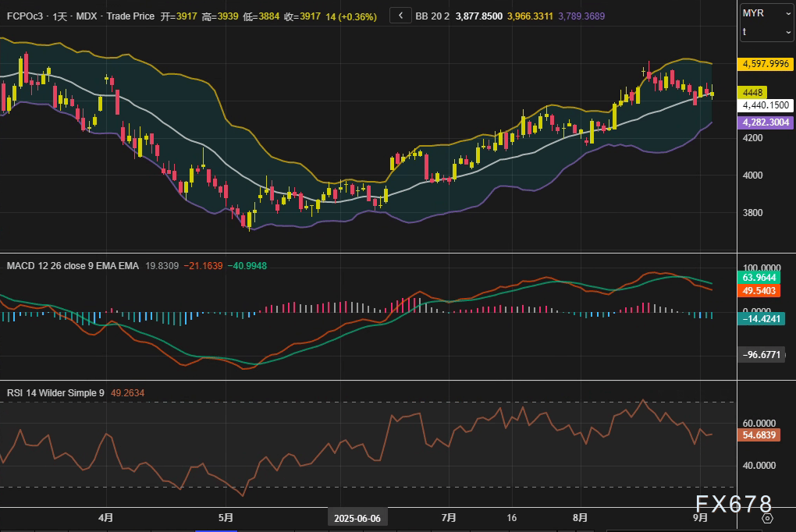Click the white 4,440.1500 middle band price tag
Viewport: 796px width, 532px height.
click(x=766, y=105)
